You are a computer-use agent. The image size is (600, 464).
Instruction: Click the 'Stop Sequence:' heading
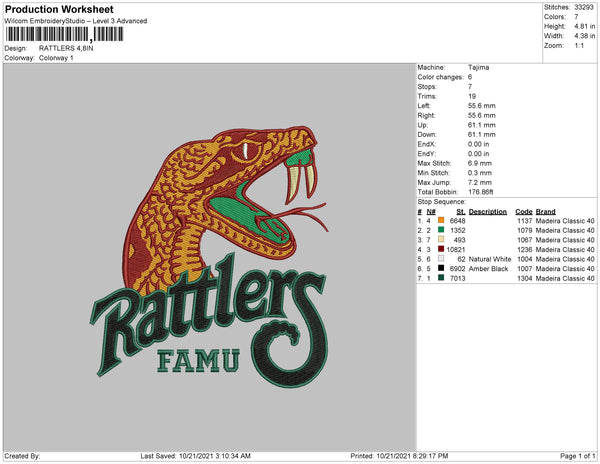pyautogui.click(x=442, y=202)
